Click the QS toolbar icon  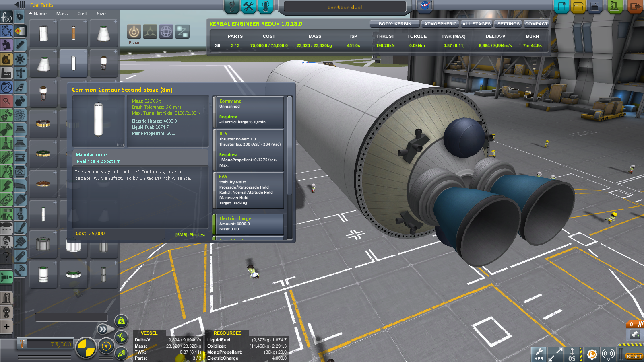pyautogui.click(x=572, y=354)
